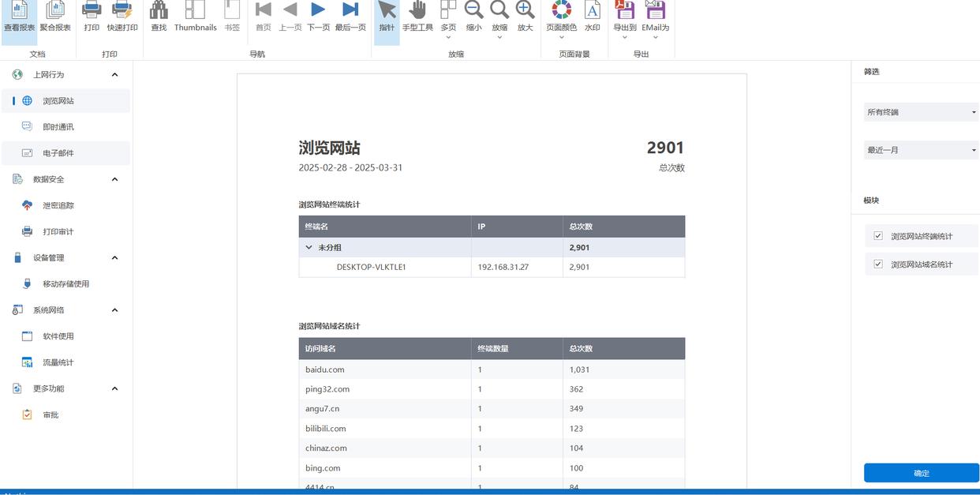The height and width of the screenshot is (495, 980).
Task: Open the 所有终端 dropdown
Action: 921,112
